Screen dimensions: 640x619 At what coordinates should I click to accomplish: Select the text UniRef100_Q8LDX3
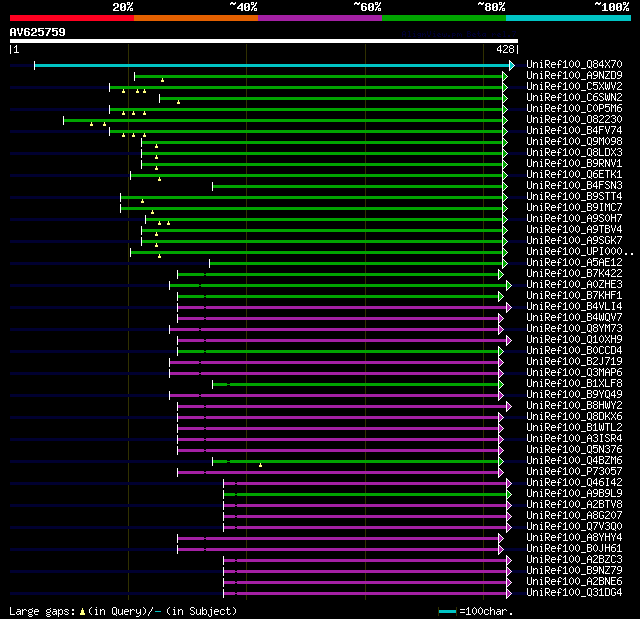(574, 153)
